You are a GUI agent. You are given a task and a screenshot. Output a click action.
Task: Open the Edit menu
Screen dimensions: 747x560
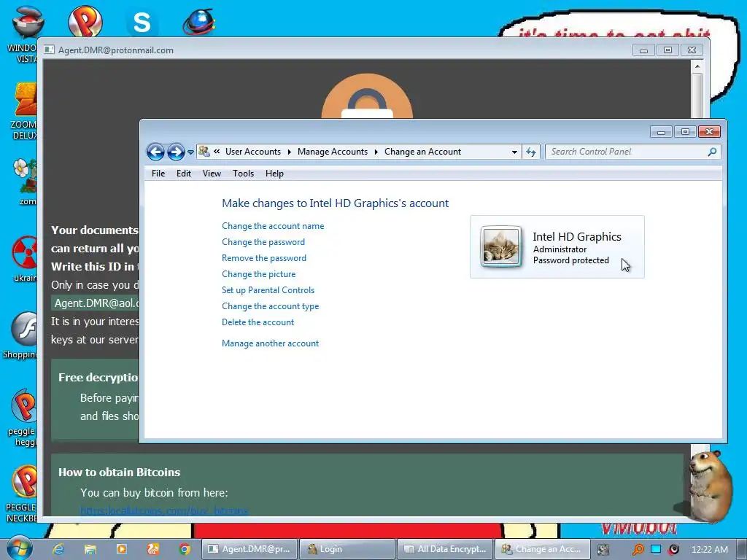183,174
